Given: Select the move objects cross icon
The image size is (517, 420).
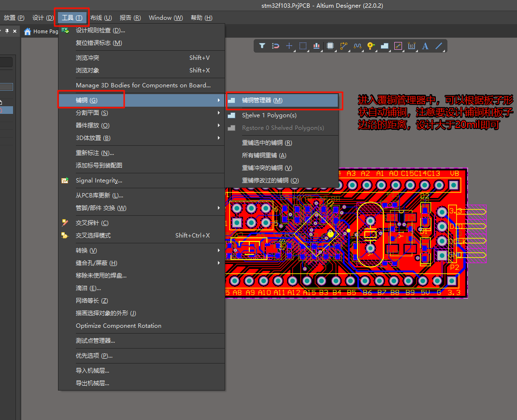Looking at the screenshot, I should point(289,46).
